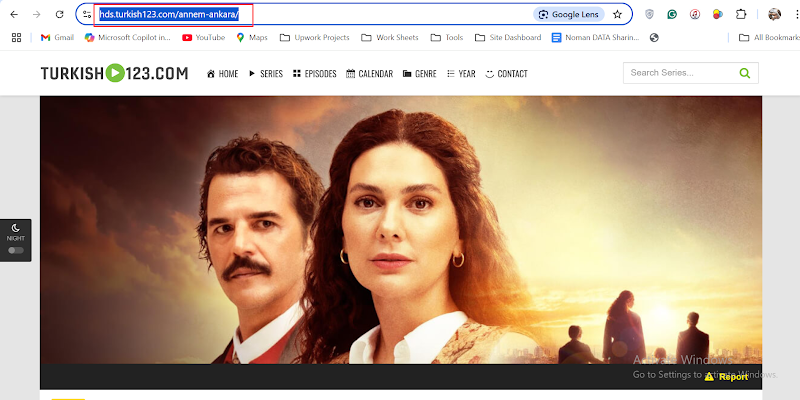The width and height of the screenshot is (800, 400).
Task: Open EPISODES in site navigation
Action: [315, 73]
